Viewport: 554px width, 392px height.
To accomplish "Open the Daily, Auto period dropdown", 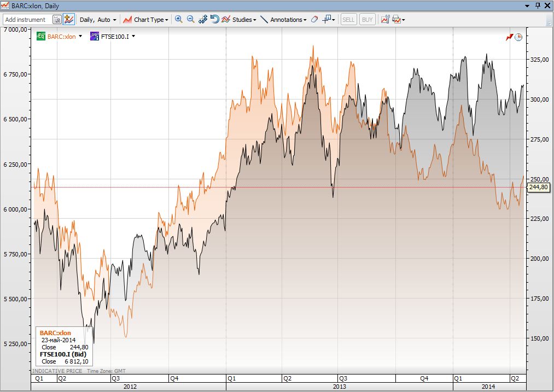I will coord(98,20).
